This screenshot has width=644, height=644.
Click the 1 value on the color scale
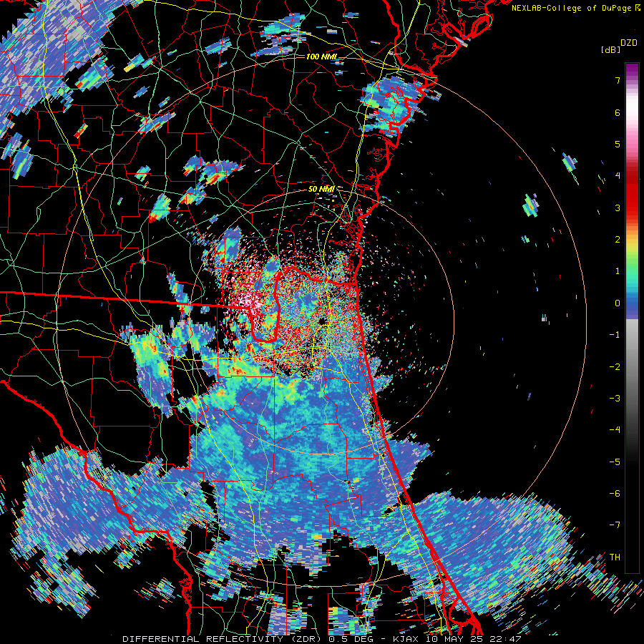pos(618,271)
